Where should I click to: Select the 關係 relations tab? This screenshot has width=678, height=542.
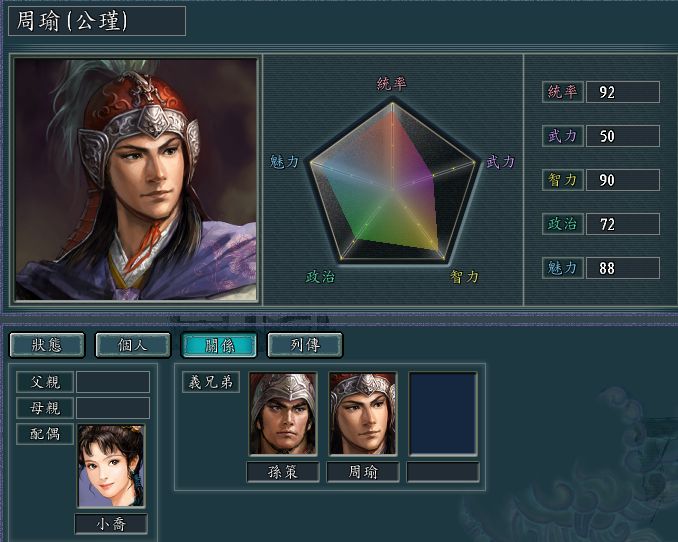click(219, 345)
